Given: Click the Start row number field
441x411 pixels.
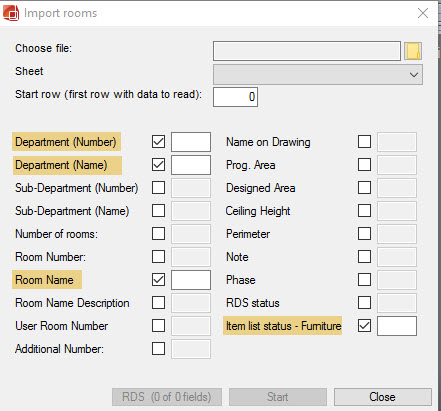Looking at the screenshot, I should pyautogui.click(x=235, y=97).
